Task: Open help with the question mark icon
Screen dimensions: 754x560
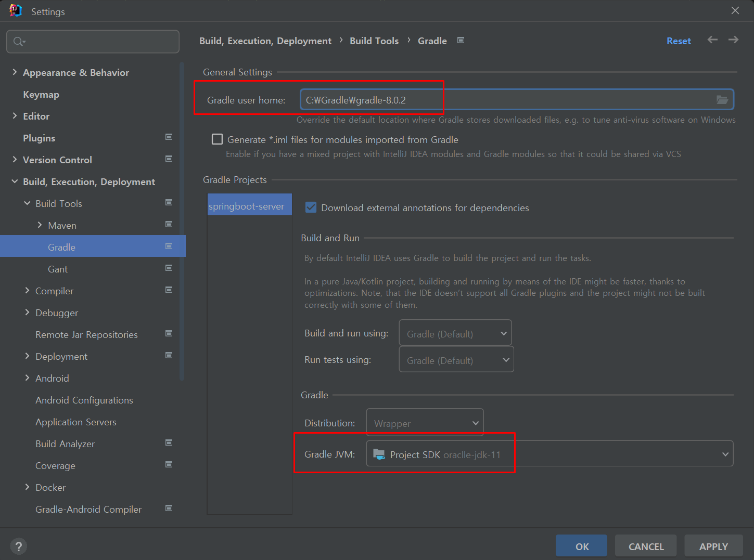Action: (x=18, y=546)
